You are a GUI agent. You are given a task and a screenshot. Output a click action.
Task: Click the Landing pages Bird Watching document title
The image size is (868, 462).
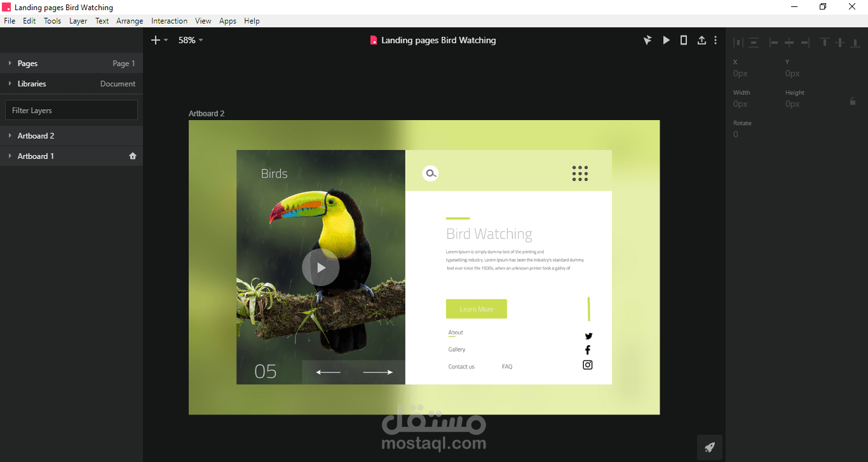[438, 40]
